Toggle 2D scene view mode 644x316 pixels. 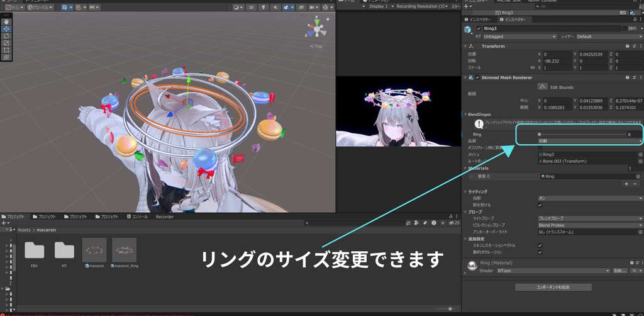[x=252, y=8]
